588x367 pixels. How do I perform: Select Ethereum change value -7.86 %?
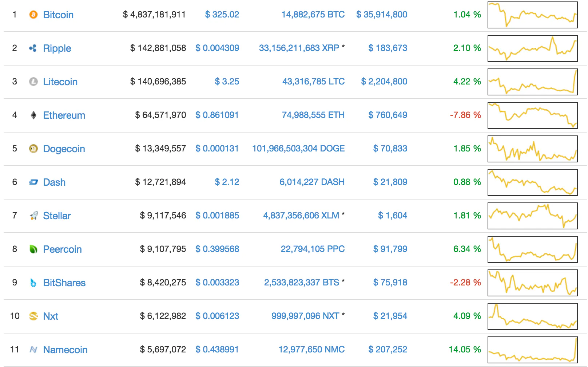coord(465,115)
